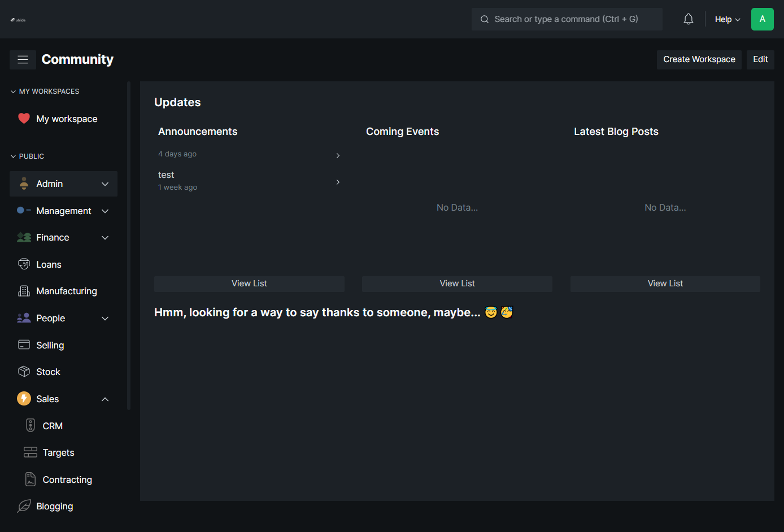Click the CRM icon

point(31,425)
